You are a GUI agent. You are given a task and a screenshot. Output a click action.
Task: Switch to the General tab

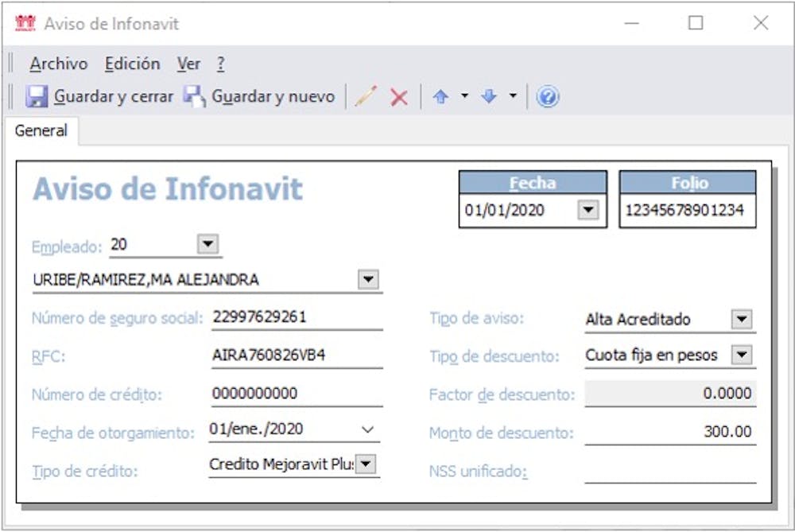point(41,131)
